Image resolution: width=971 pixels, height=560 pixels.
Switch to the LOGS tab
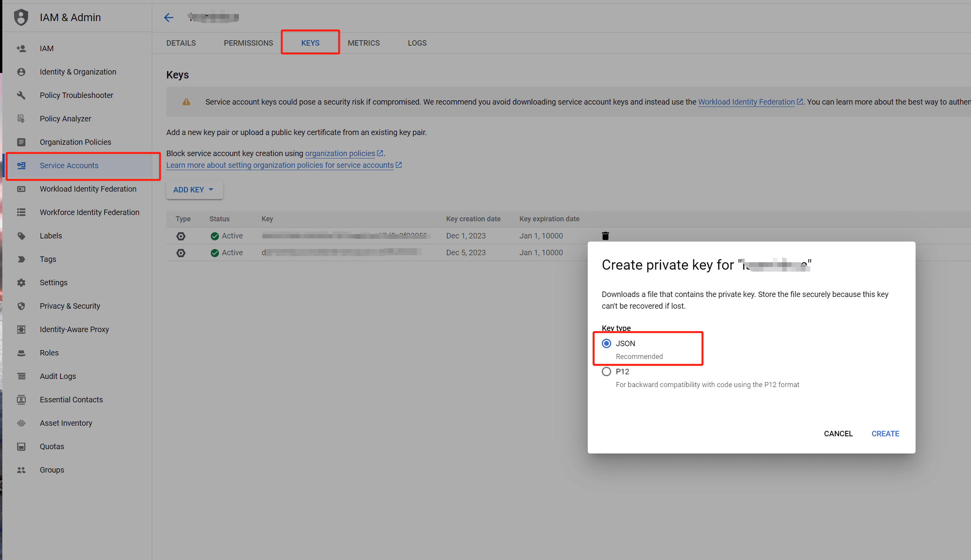pyautogui.click(x=417, y=43)
